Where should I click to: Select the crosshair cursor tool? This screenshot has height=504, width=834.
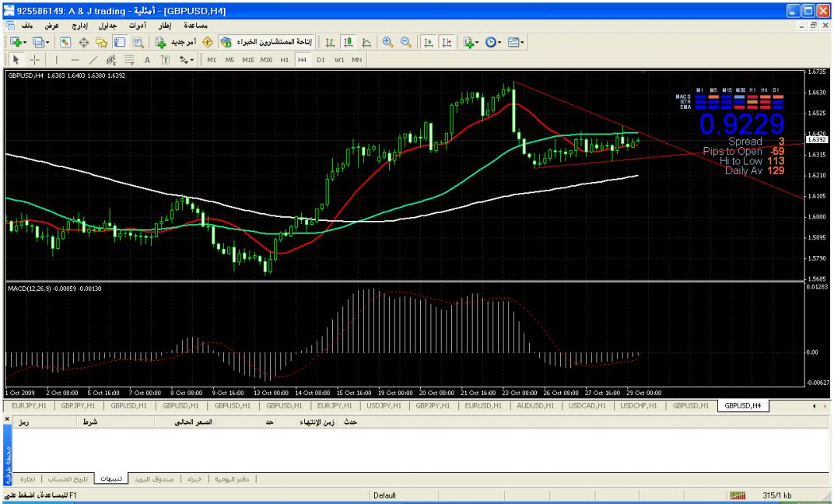tap(35, 59)
